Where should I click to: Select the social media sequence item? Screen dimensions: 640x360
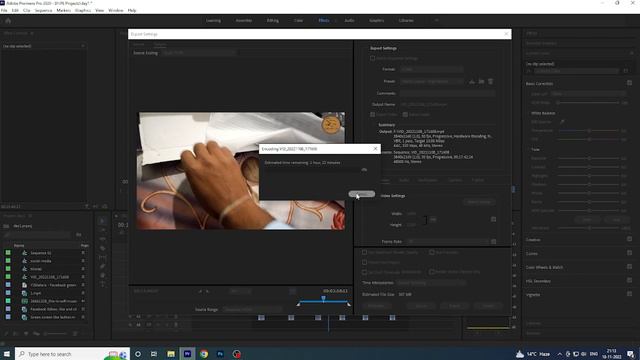[41, 261]
